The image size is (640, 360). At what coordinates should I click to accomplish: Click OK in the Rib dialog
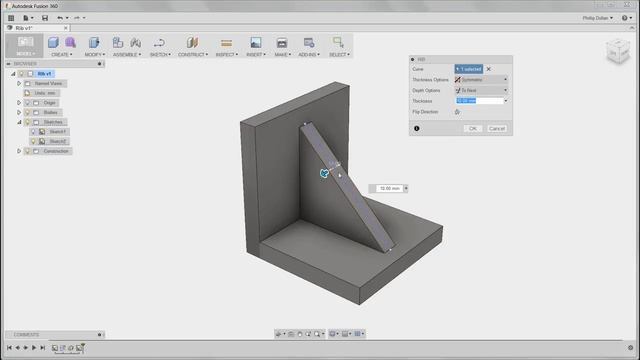[473, 129]
